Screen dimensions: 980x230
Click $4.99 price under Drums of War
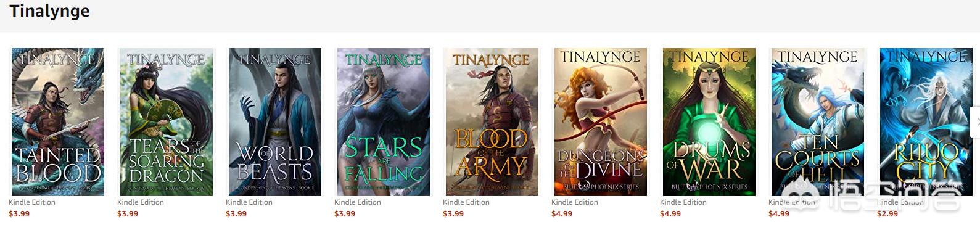coord(670,214)
